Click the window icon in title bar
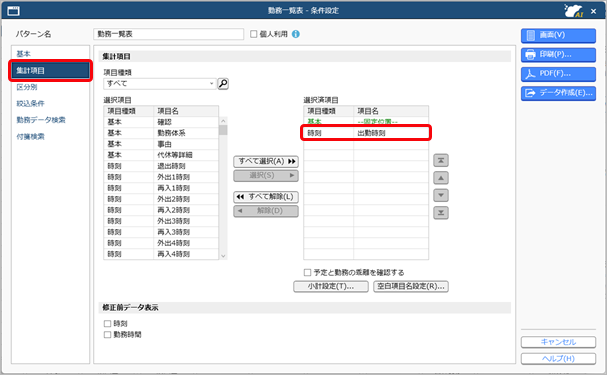 (13, 11)
